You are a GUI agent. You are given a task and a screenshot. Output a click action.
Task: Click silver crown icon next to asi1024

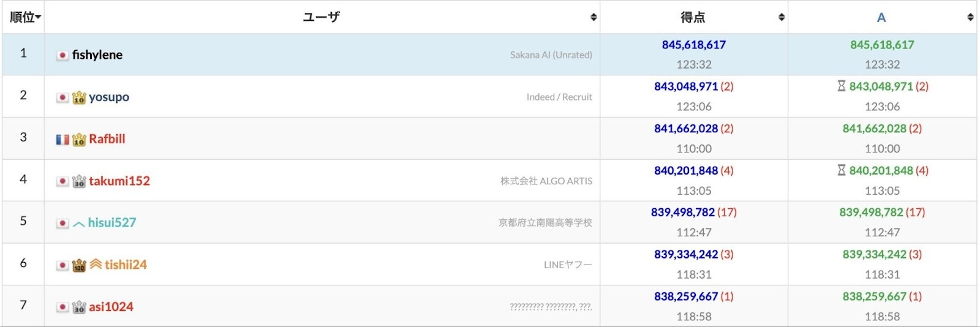click(79, 307)
